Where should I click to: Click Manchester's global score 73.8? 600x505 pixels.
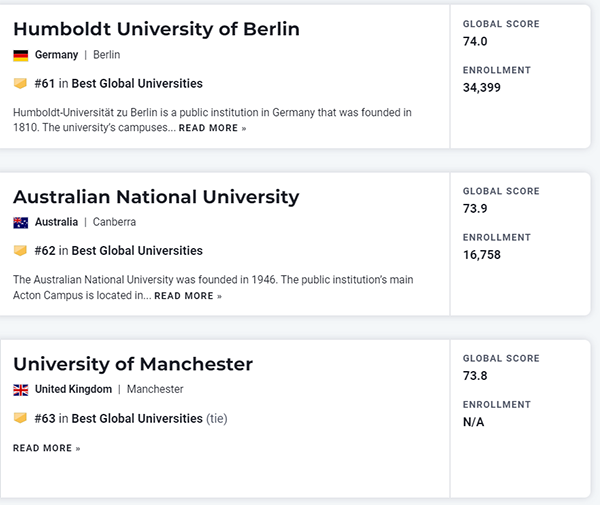(x=475, y=375)
